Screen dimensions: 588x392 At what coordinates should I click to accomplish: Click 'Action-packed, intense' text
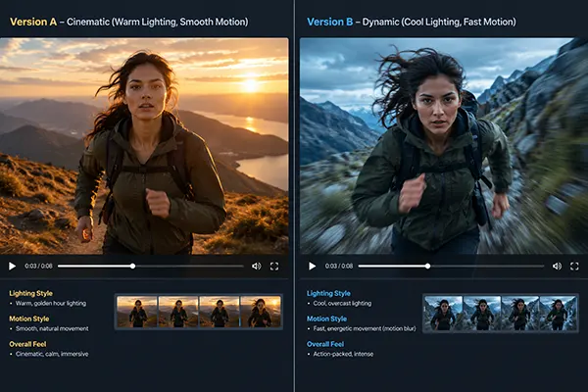pyautogui.click(x=343, y=354)
